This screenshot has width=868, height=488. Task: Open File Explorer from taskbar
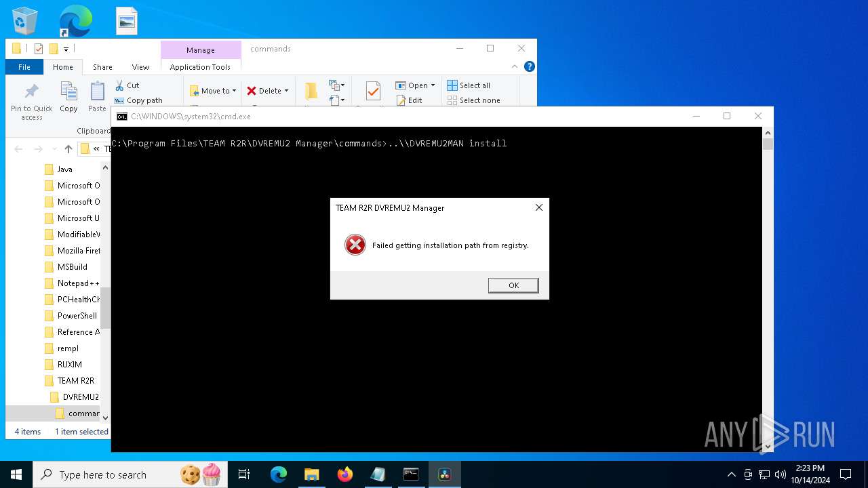(x=311, y=474)
